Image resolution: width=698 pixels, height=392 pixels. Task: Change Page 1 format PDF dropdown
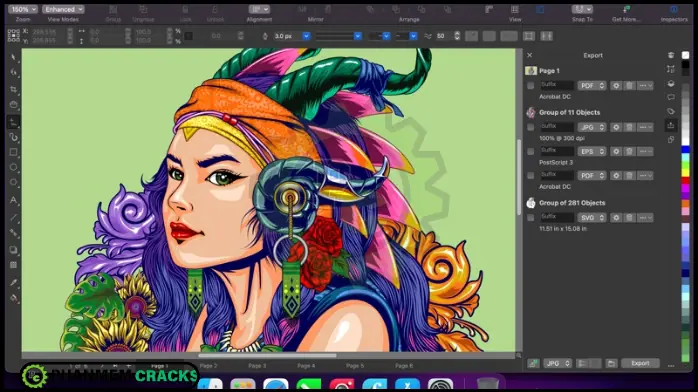tap(592, 85)
